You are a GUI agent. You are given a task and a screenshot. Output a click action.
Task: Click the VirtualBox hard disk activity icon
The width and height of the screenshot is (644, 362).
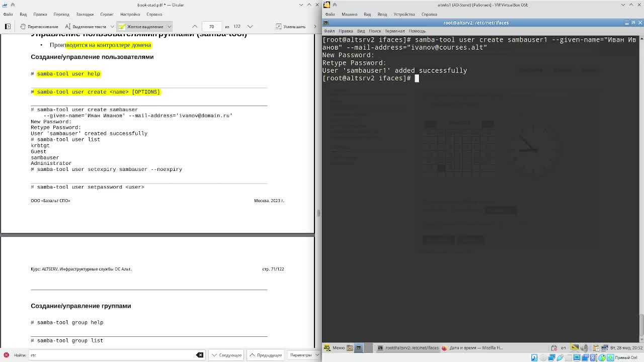[x=534, y=357]
